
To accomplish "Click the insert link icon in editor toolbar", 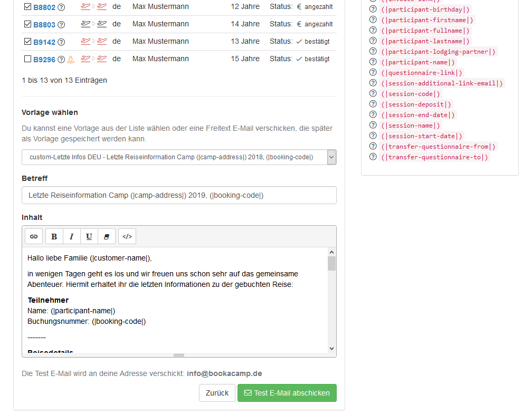I will [34, 237].
